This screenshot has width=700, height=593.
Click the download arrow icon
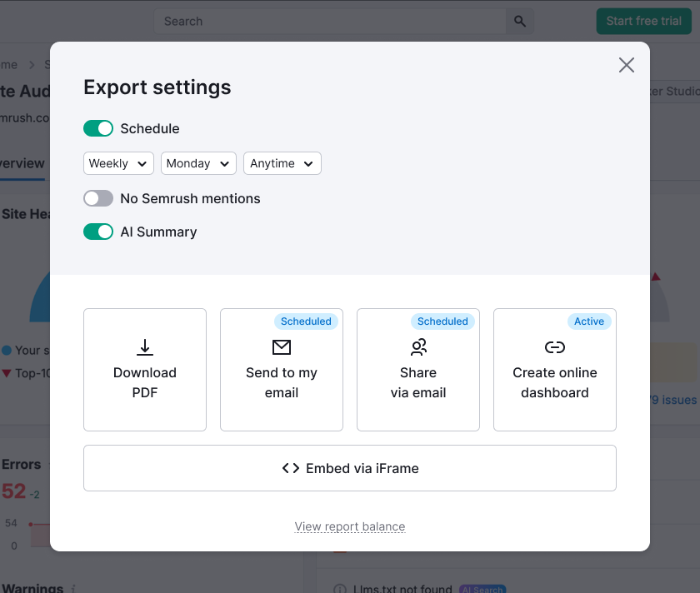[x=145, y=347]
